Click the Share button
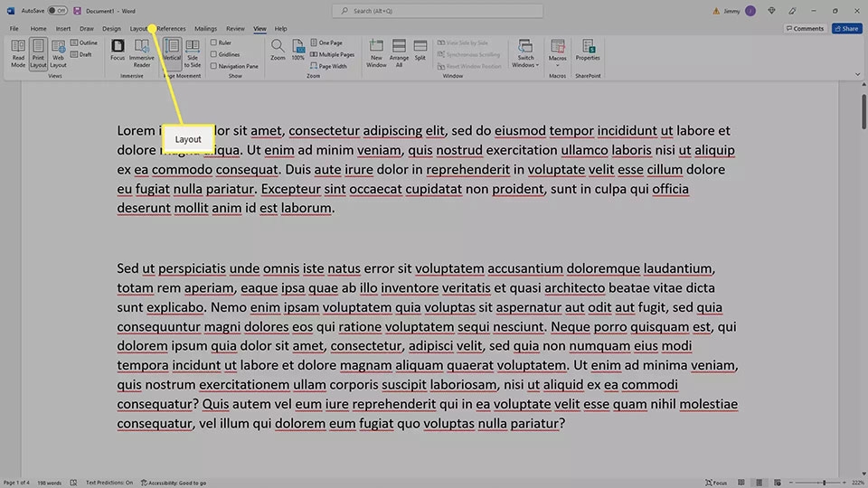 [x=846, y=28]
